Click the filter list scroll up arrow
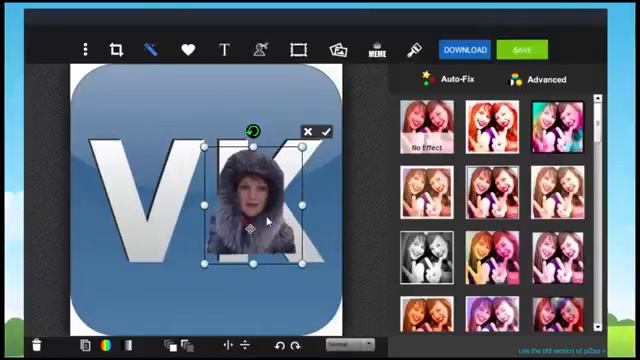Viewport: 640px width, 360px height. coord(598,98)
